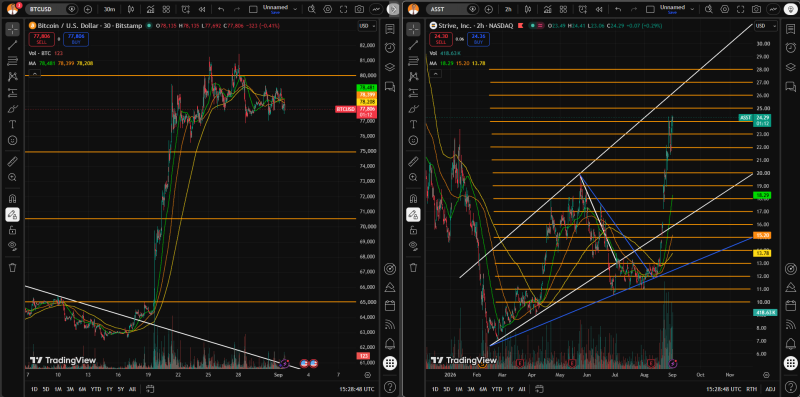Click the BUY 77,806 button on BTC chart
This screenshot has height=397, width=800.
pos(76,39)
